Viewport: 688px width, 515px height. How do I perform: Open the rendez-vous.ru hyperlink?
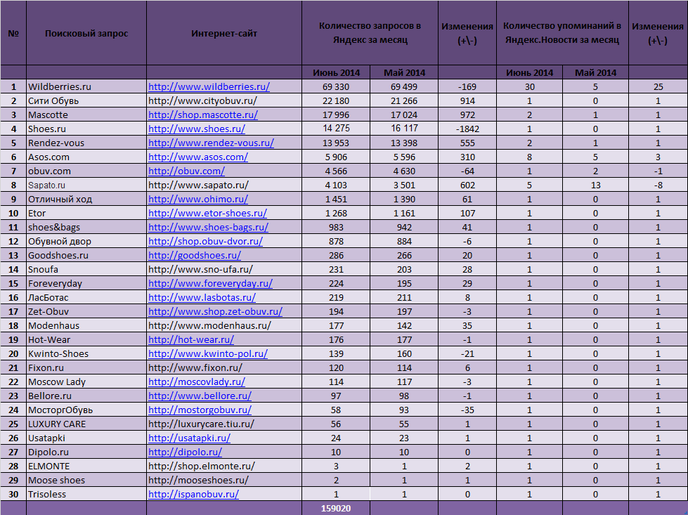click(x=211, y=143)
